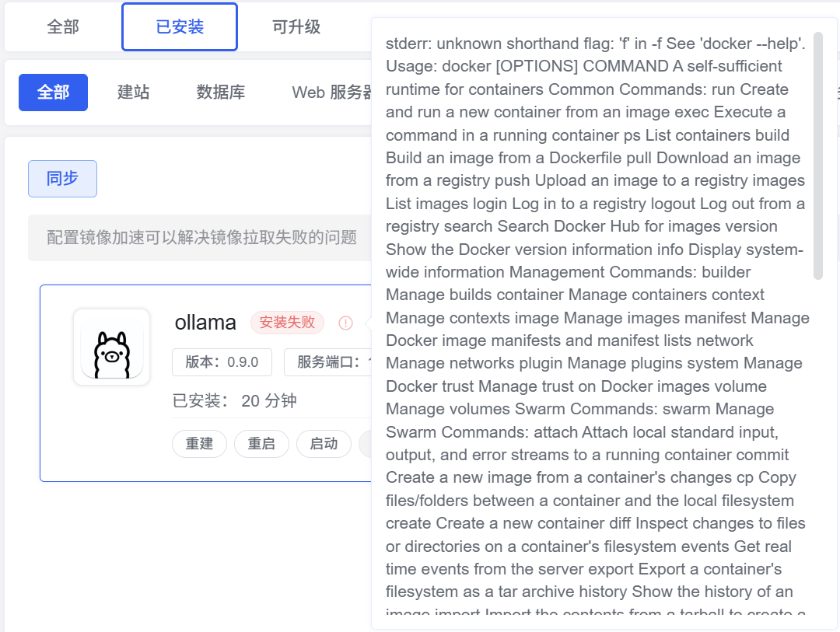This screenshot has height=632, width=840.
Task: Filter apps by 建站 category
Action: [134, 93]
